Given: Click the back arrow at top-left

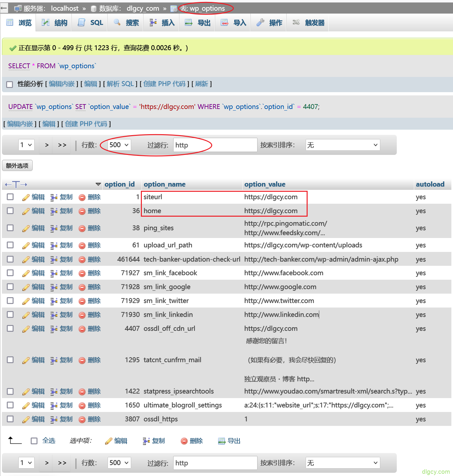Looking at the screenshot, I should (x=4, y=8).
